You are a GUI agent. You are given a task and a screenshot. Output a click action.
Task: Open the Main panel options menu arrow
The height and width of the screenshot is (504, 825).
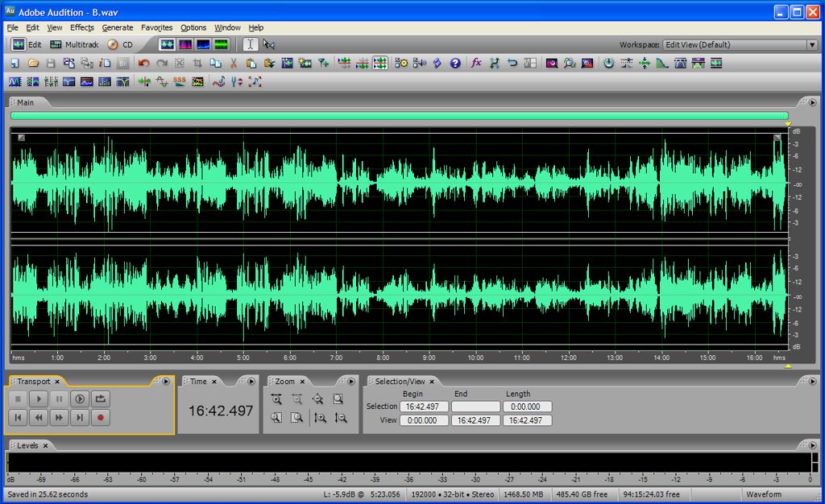coord(813,102)
